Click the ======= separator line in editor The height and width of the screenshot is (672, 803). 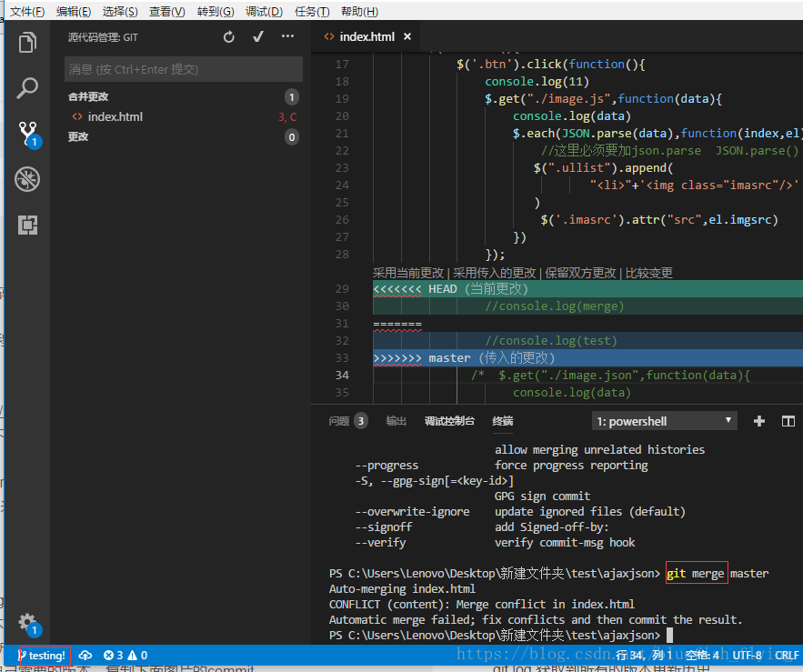coord(397,324)
